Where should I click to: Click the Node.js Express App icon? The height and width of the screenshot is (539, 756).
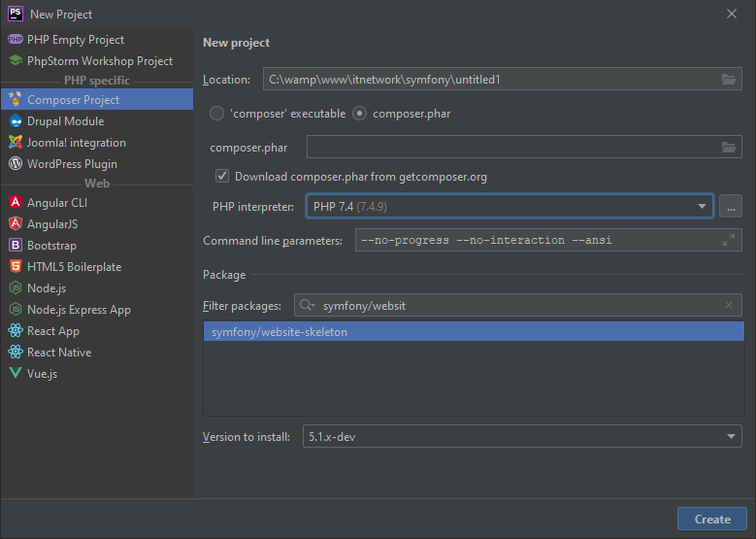(16, 309)
